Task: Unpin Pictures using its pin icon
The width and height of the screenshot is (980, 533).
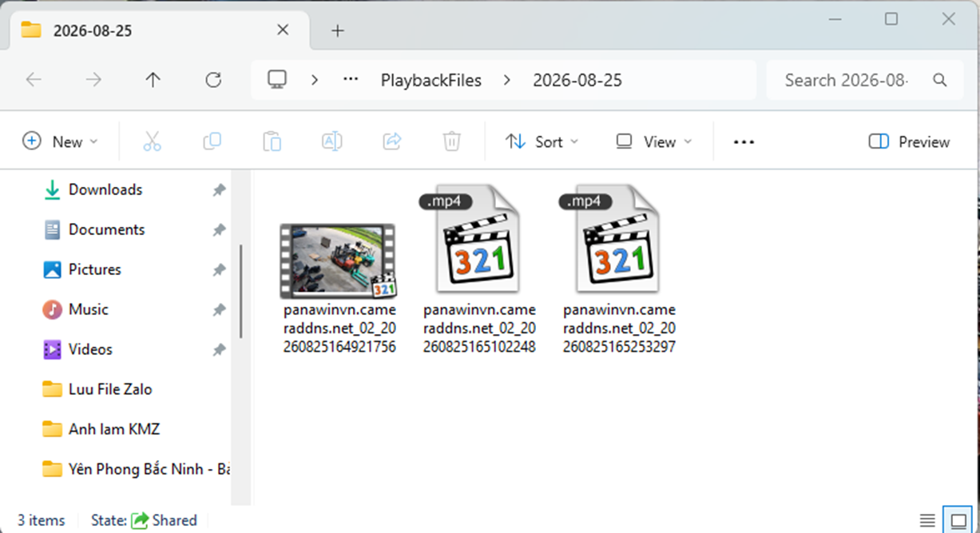Action: 219,270
